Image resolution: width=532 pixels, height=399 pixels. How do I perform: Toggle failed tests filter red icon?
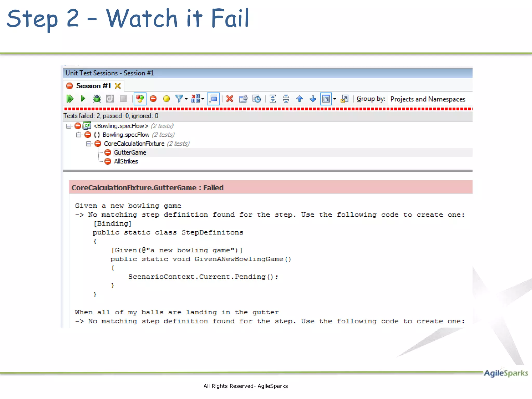[153, 99]
